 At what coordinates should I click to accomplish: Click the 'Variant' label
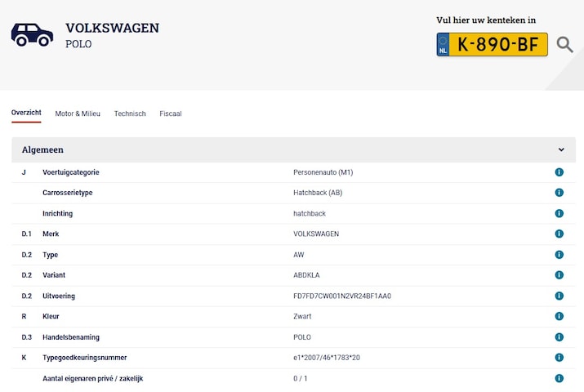pos(54,275)
